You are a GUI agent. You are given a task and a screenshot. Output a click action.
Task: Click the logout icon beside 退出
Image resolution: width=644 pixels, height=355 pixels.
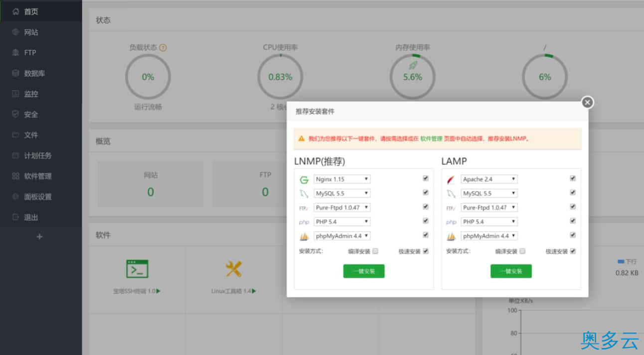pos(15,217)
